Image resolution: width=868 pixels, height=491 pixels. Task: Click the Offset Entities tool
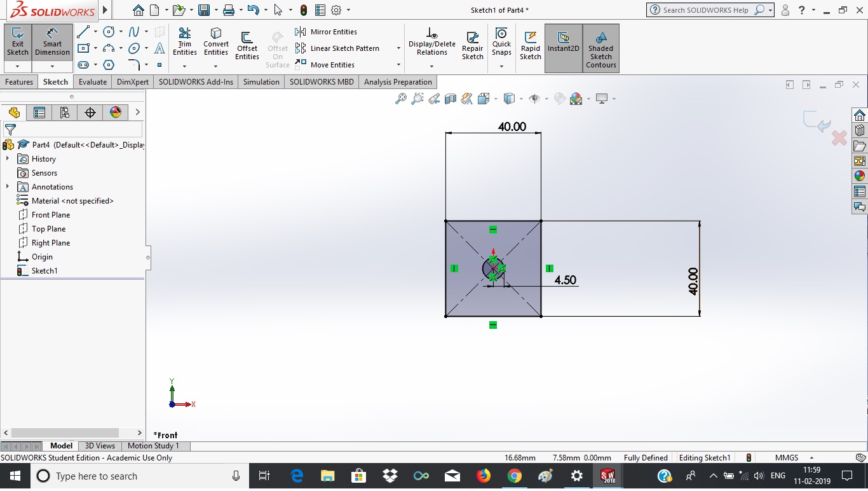coord(247,46)
